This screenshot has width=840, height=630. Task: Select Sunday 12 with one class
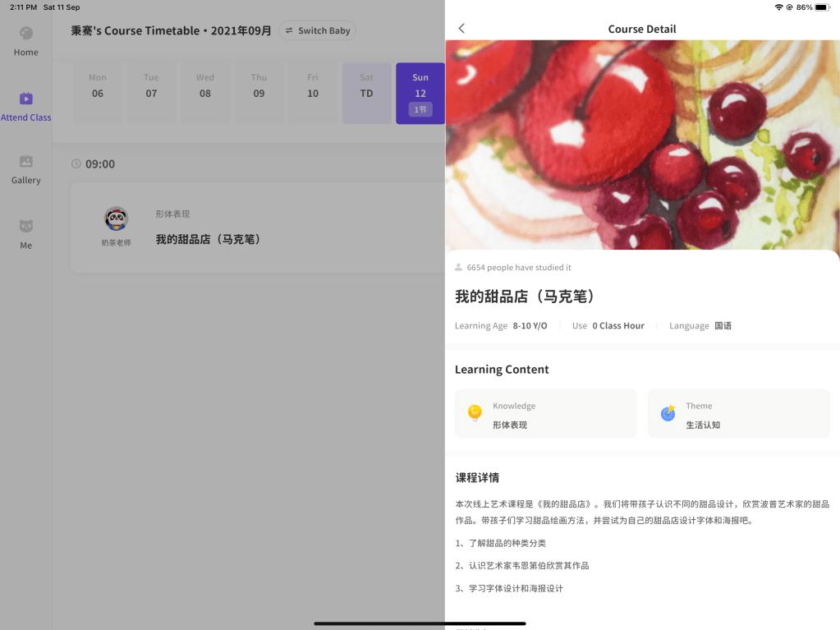[420, 93]
